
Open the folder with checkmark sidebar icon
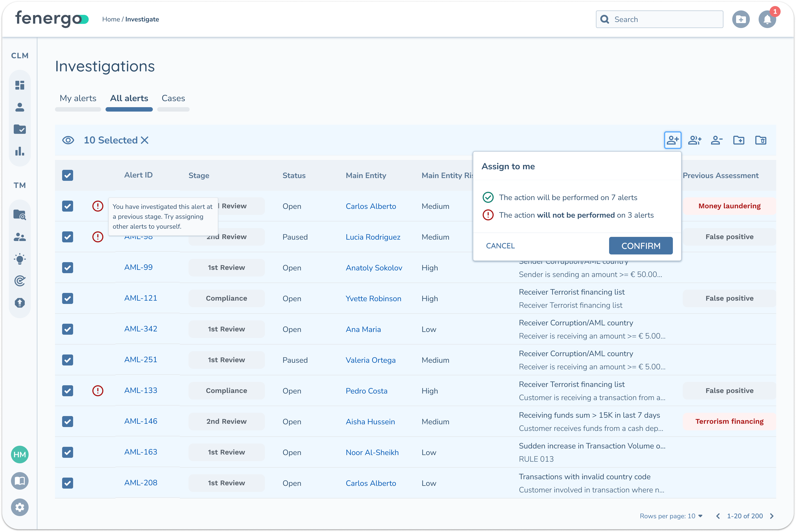tap(20, 129)
